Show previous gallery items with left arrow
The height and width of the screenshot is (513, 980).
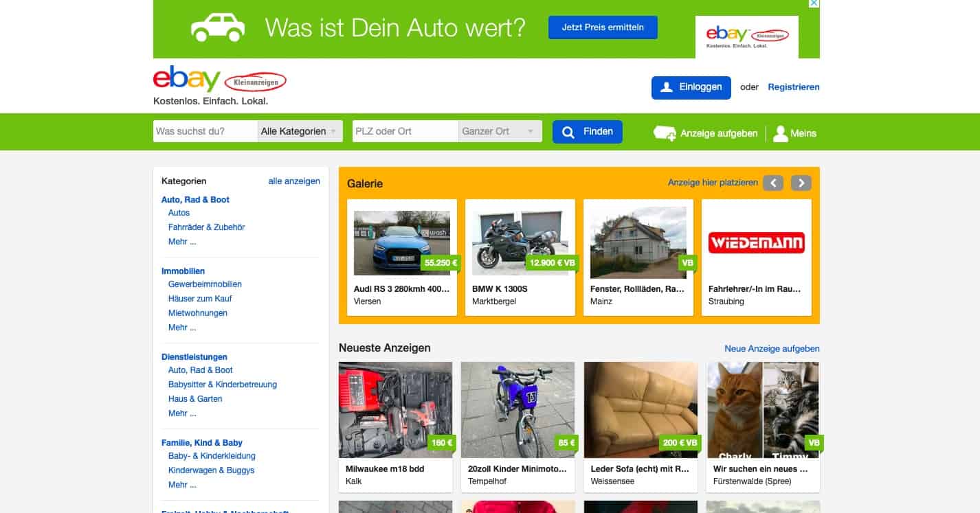(772, 183)
